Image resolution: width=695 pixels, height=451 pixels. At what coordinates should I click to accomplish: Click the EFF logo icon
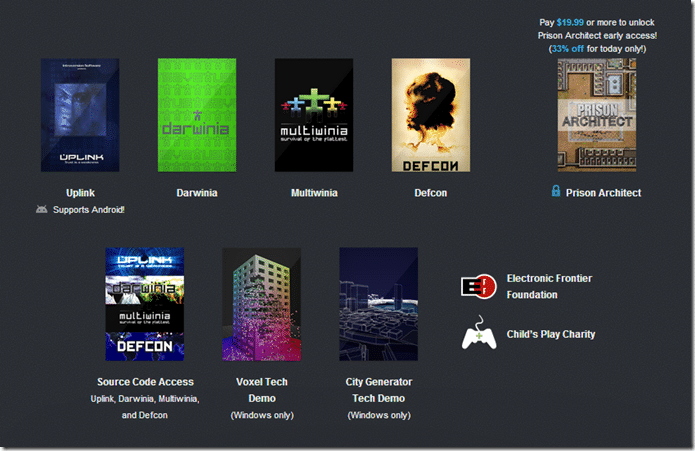coord(479,286)
